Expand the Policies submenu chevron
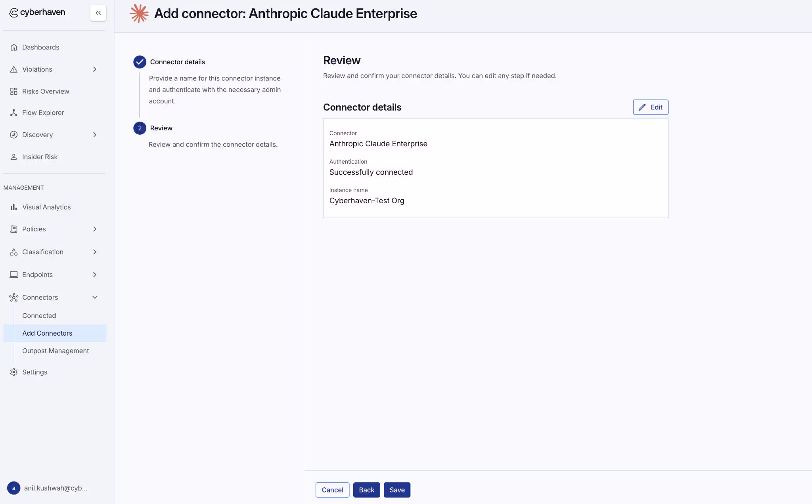812x504 pixels. [95, 229]
